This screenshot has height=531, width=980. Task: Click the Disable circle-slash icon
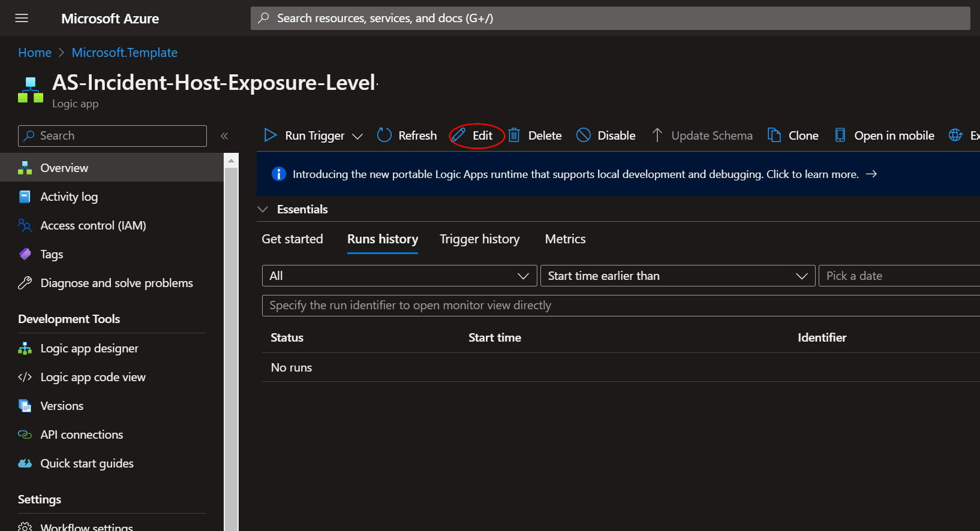(584, 135)
